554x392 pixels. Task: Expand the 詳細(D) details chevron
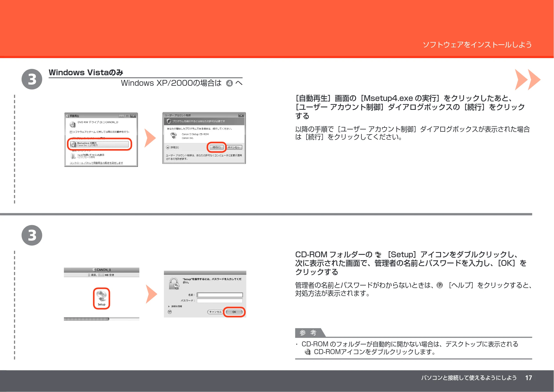(168, 147)
